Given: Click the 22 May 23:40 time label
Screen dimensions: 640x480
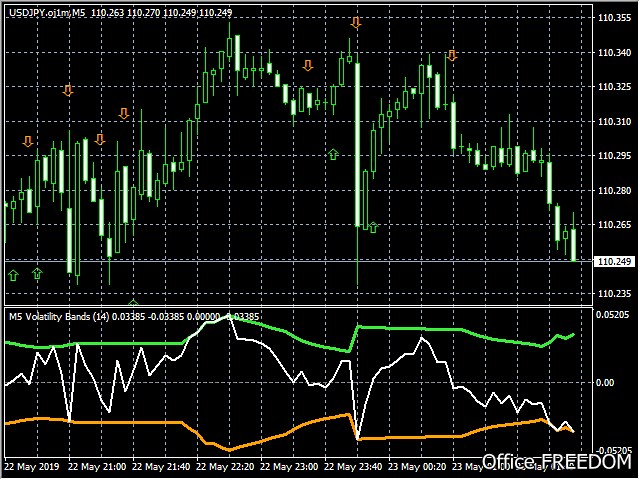Looking at the screenshot, I should pos(353,467).
